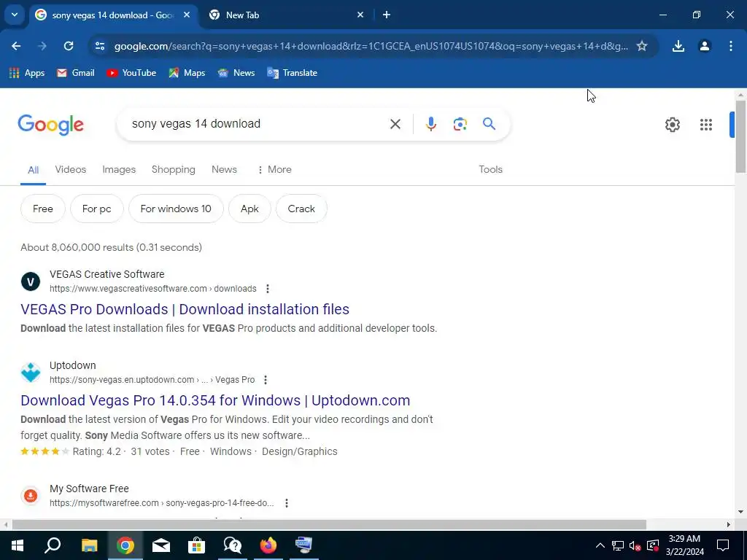747x560 pixels.
Task: Apply the For windows 10 filter chip
Action: coord(176,209)
